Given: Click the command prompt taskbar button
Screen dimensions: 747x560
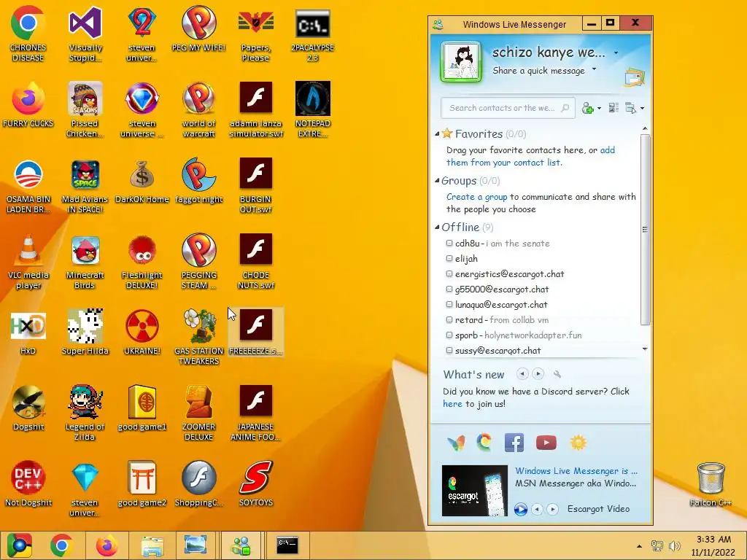Looking at the screenshot, I should [x=287, y=545].
